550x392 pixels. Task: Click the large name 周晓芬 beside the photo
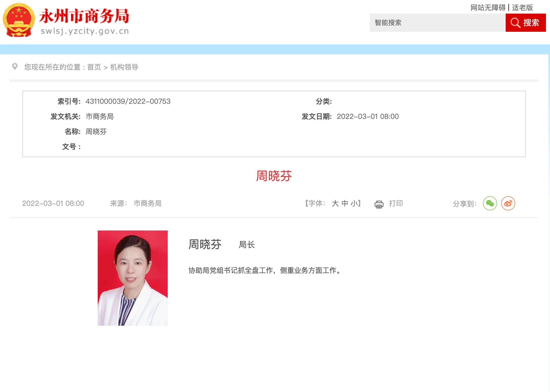point(205,244)
